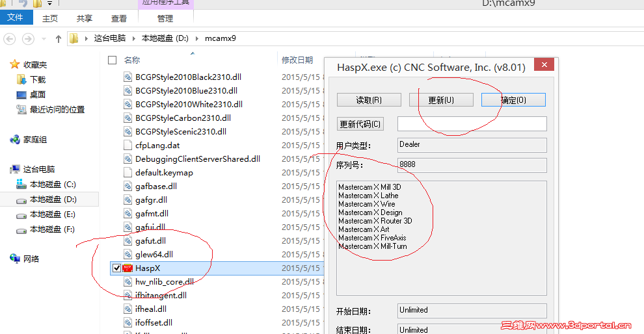Click the Desktop (桌面) icon in sidebar
644x334 pixels.
coord(21,95)
